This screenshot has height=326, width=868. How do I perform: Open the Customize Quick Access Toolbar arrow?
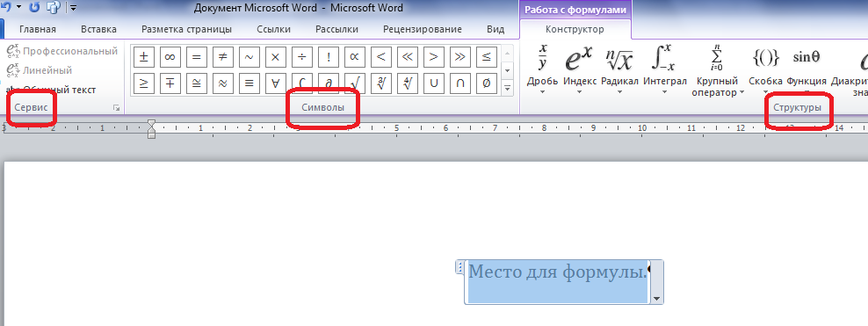tap(74, 8)
